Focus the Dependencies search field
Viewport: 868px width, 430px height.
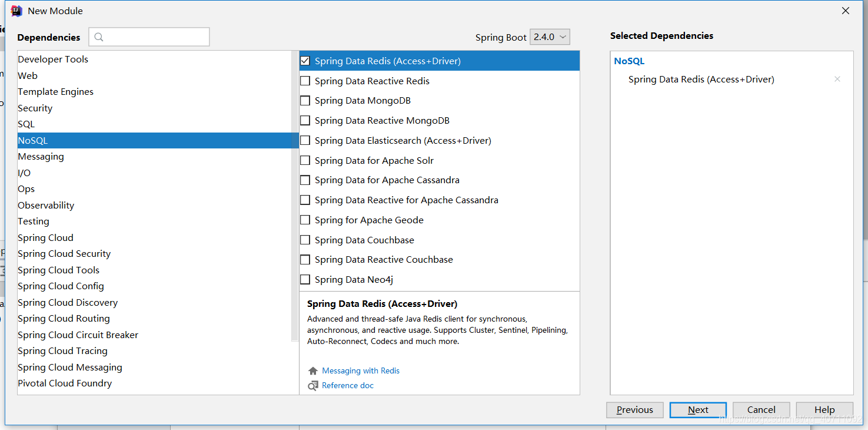pyautogui.click(x=149, y=37)
